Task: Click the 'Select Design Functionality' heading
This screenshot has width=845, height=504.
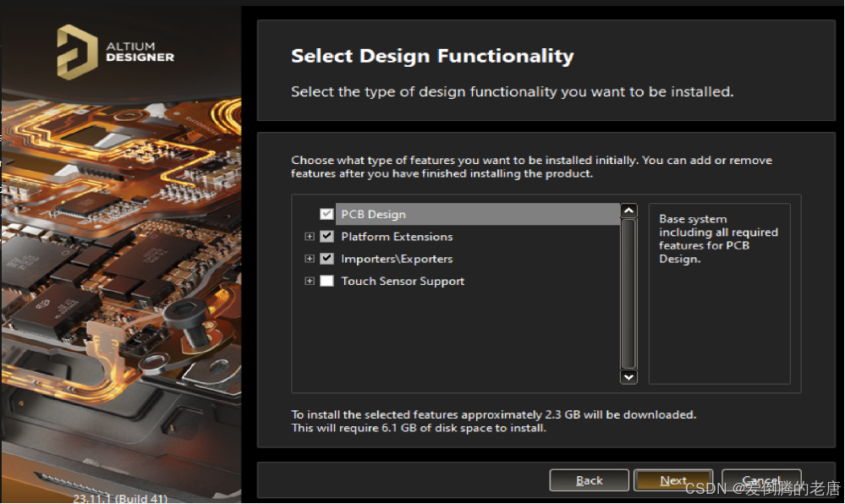Action: [432, 56]
